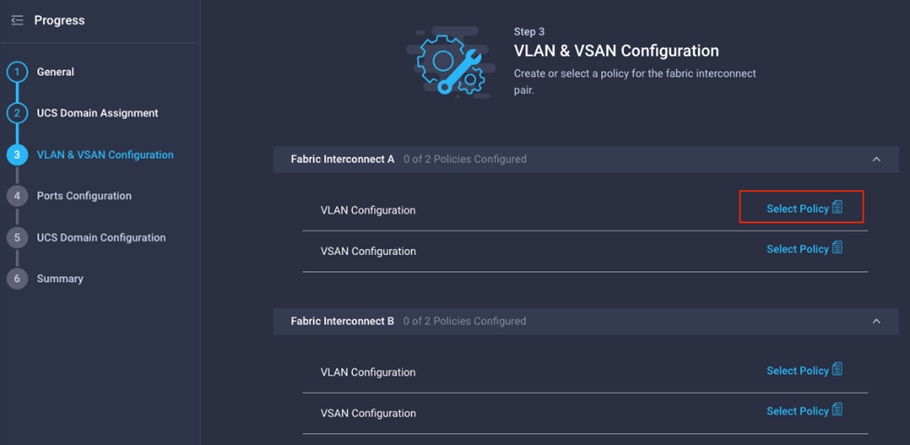Click the step 4 Ports circle icon
Viewport: 910px width, 445px height.
[17, 196]
